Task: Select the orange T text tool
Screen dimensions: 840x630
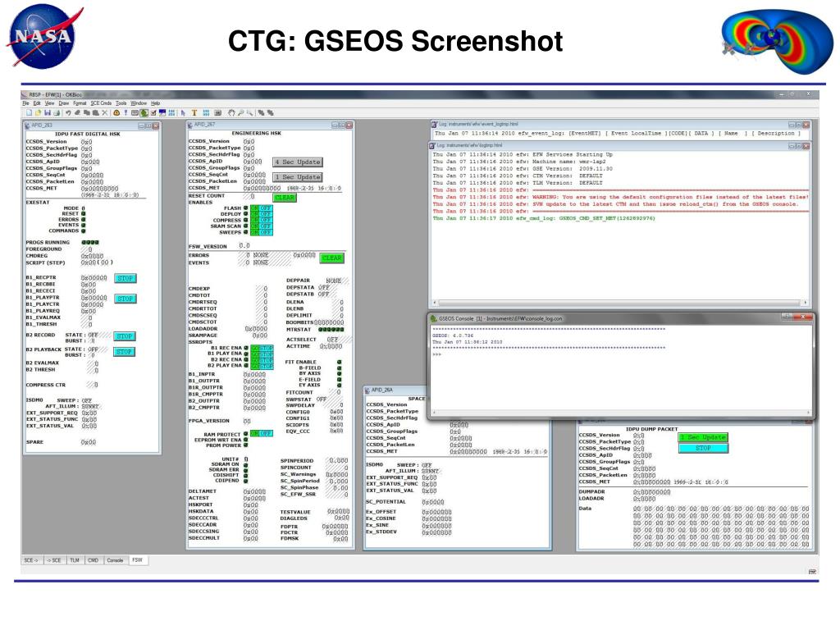Action: click(x=194, y=113)
